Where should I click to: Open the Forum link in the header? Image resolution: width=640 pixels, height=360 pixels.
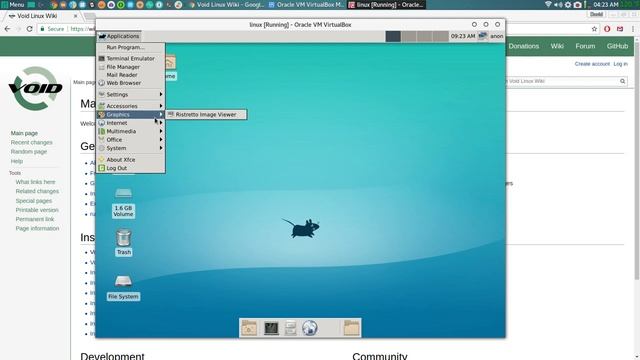point(585,46)
